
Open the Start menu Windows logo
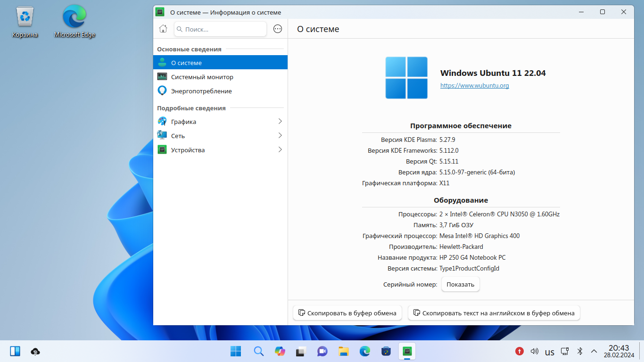[x=236, y=351]
